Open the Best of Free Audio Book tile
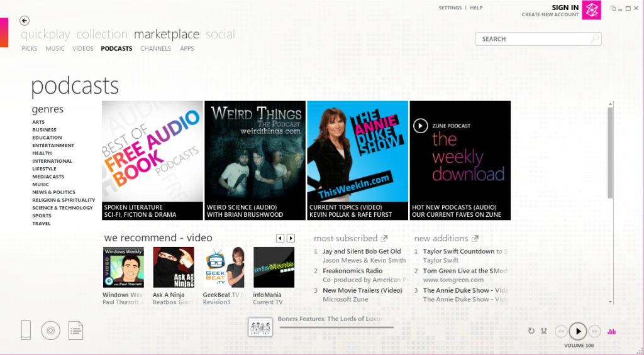The height and width of the screenshot is (355, 644). 152,160
